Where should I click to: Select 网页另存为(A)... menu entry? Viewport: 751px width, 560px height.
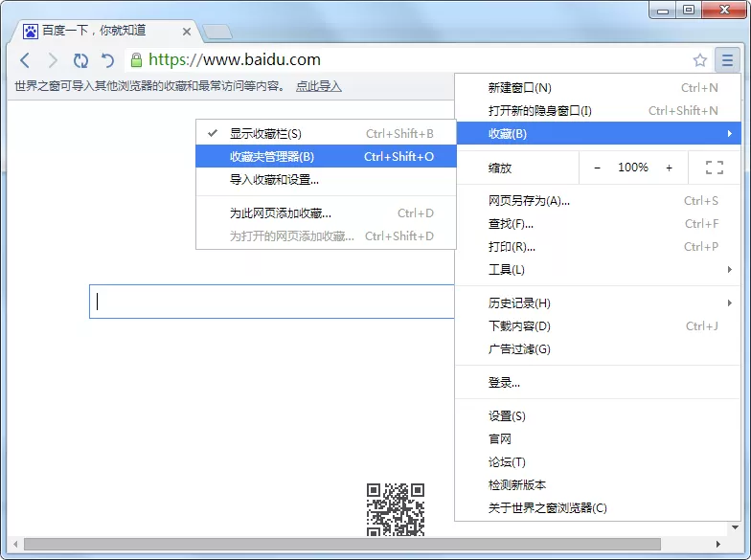point(598,201)
